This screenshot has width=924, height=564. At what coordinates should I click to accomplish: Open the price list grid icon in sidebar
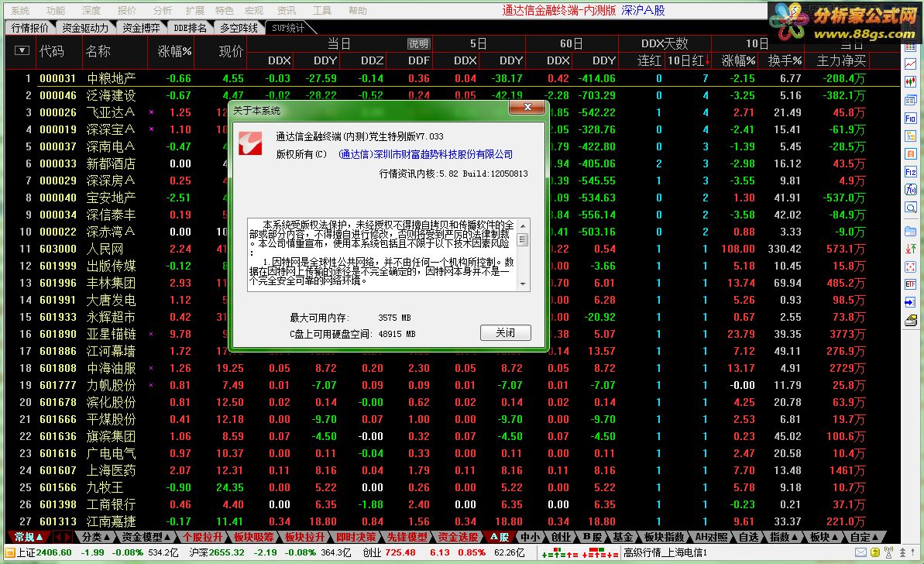tap(911, 47)
